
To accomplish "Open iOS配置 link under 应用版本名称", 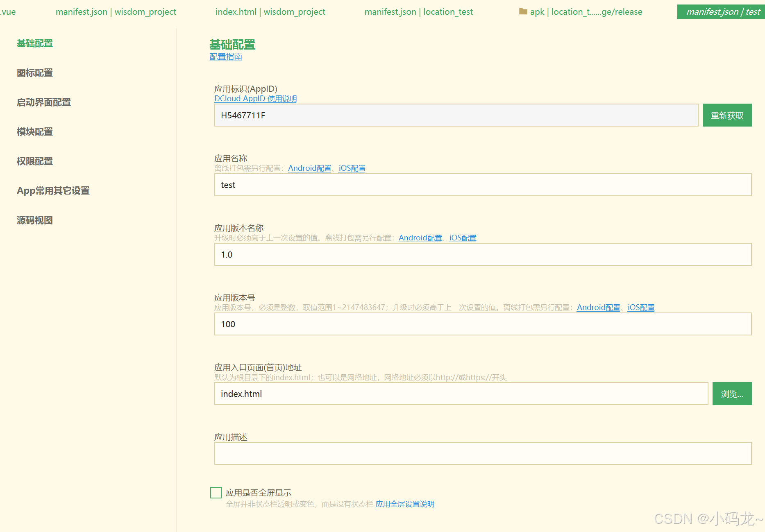I will (x=462, y=238).
